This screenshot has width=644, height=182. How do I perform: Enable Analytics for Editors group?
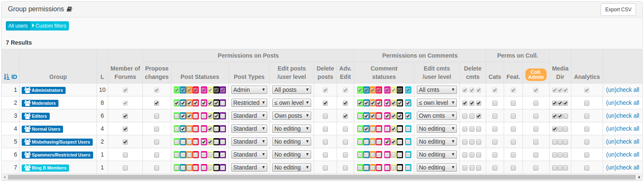click(587, 116)
